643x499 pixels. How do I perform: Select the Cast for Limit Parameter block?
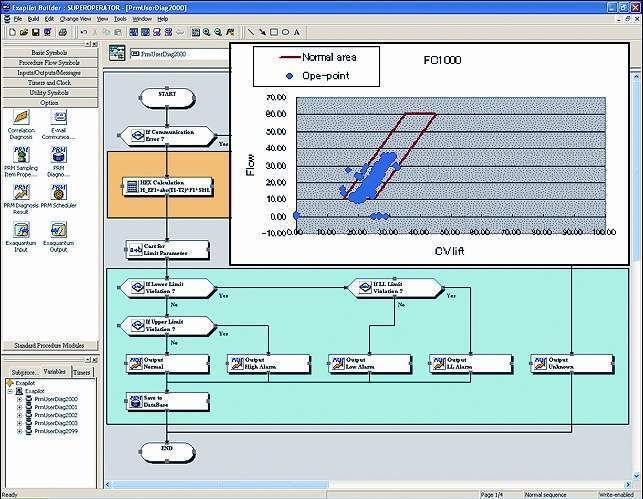167,249
